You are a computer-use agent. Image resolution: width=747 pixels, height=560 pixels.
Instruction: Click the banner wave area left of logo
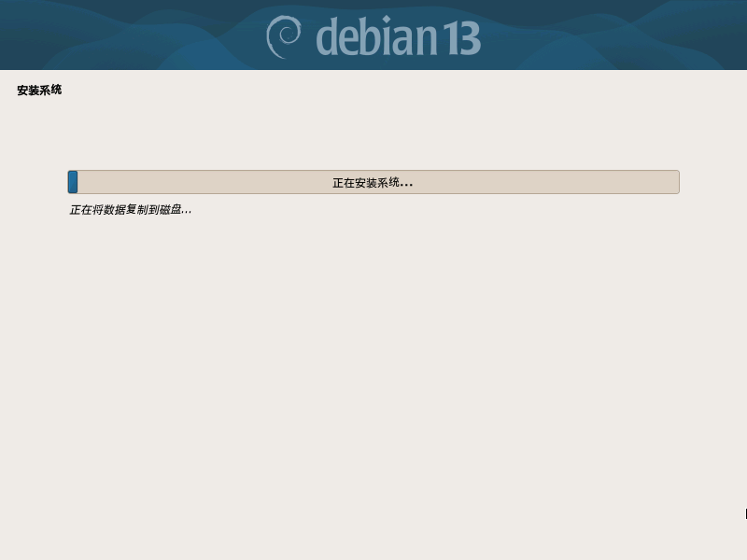tap(129, 35)
